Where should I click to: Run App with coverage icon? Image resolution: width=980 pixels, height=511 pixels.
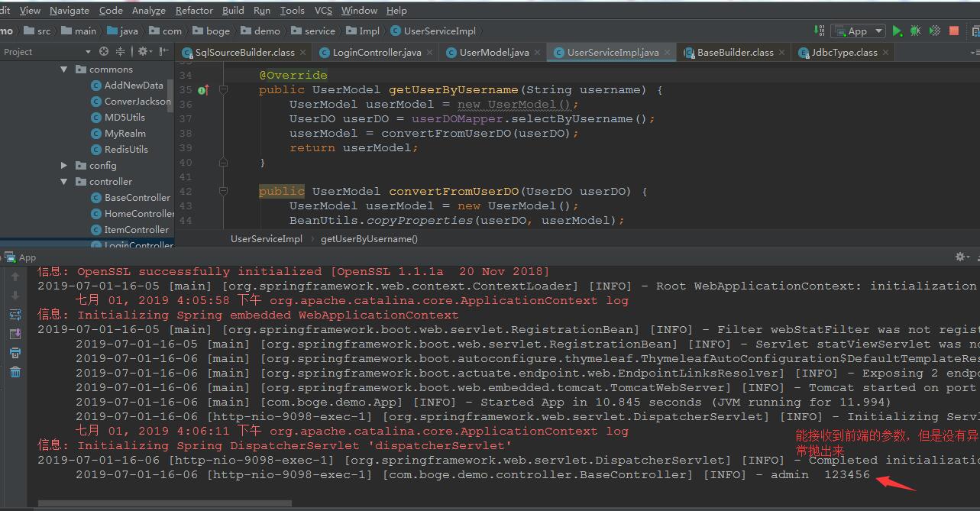[935, 31]
